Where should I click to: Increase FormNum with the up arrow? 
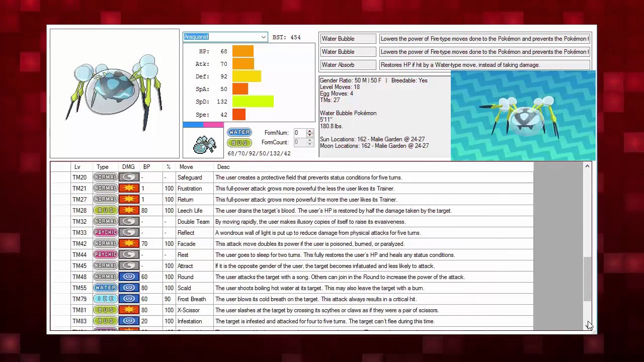coord(310,131)
